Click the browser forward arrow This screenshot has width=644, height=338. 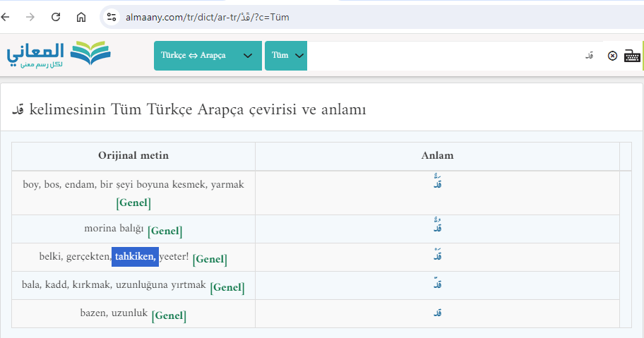(30, 17)
